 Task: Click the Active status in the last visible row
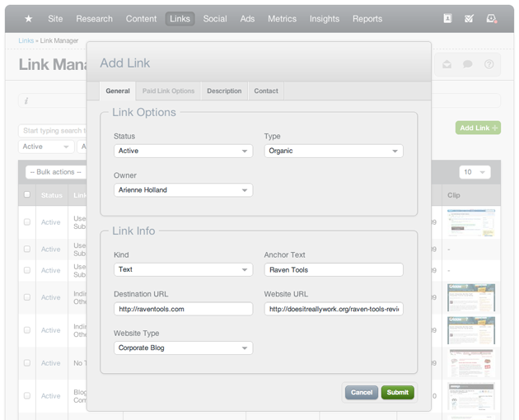coord(50,396)
